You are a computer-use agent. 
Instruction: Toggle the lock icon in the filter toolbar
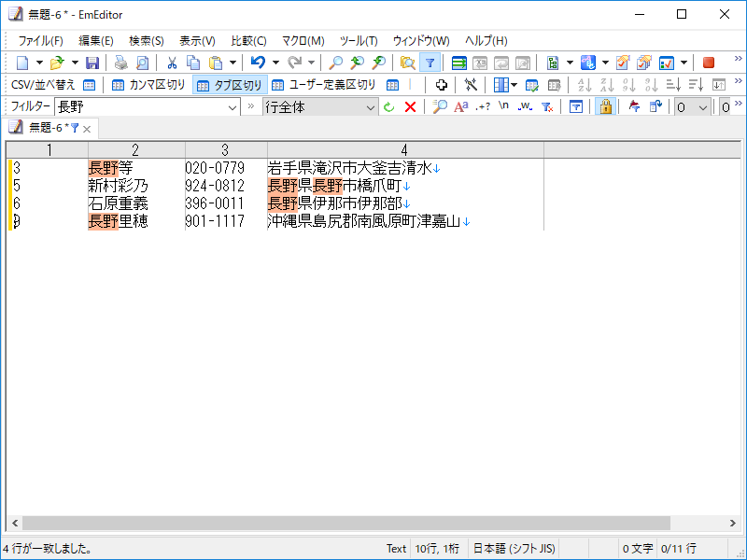[x=605, y=105]
